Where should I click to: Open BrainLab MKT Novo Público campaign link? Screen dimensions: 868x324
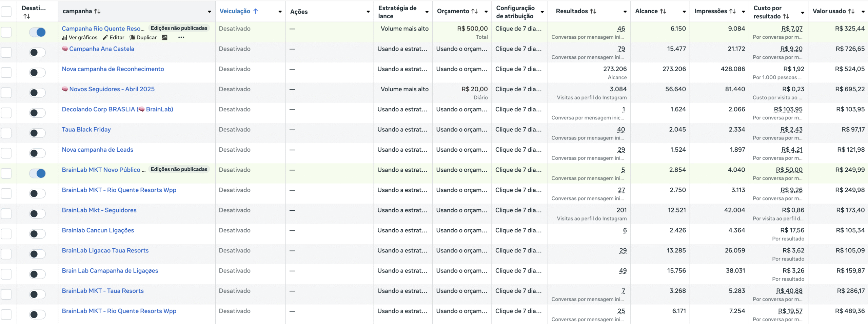pos(103,170)
